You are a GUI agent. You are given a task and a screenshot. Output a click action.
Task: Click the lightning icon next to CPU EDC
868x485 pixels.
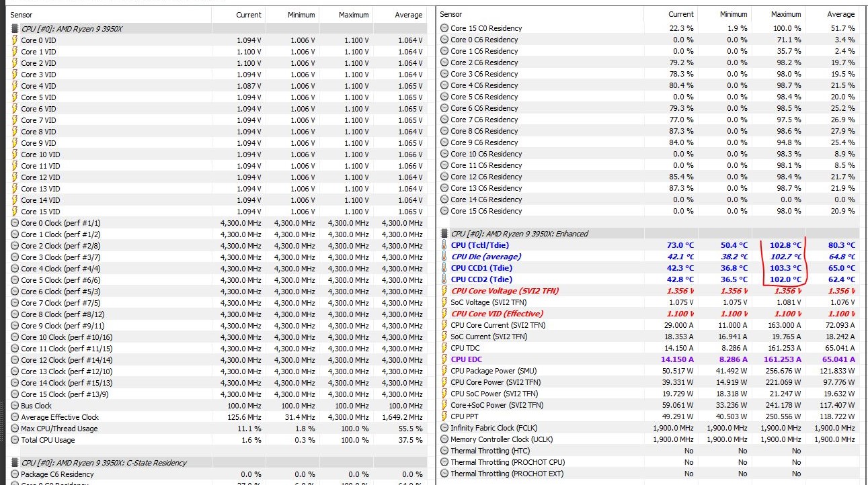[444, 359]
